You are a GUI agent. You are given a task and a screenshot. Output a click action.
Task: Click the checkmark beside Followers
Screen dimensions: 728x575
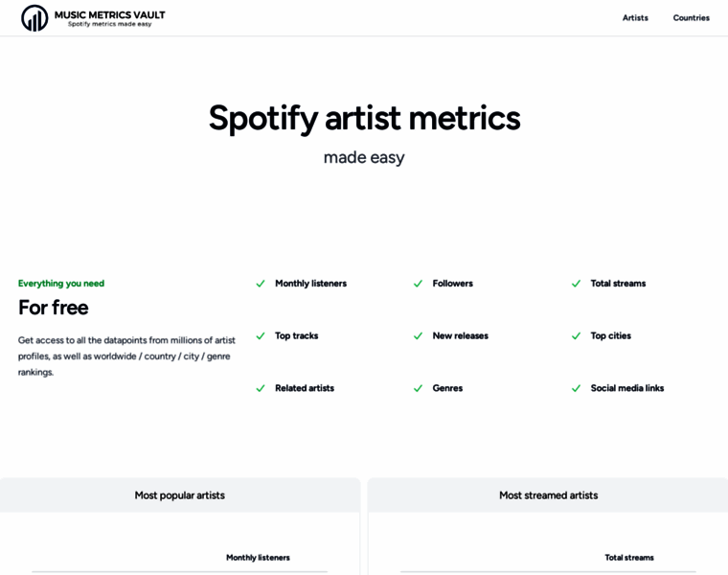[x=418, y=284]
